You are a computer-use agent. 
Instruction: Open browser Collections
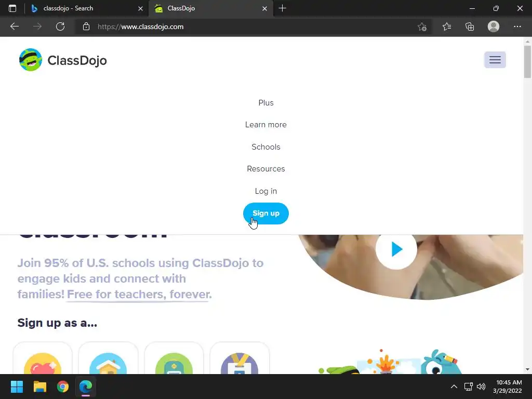(470, 26)
